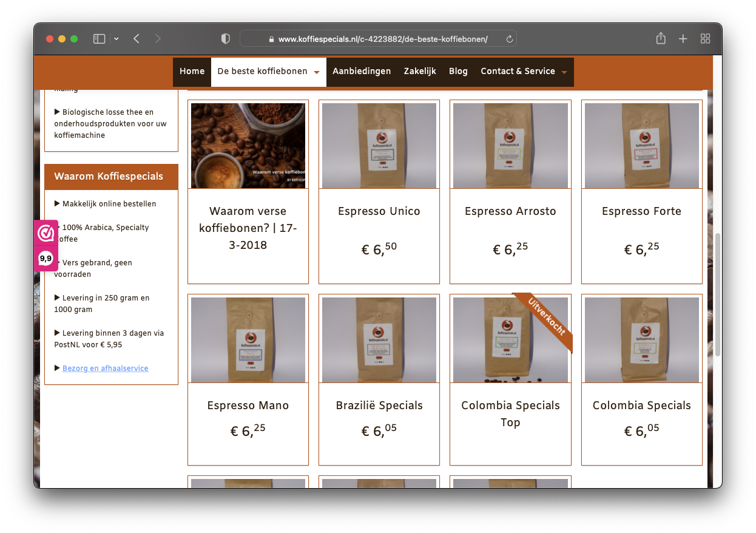Open the Waarom verse koffiebonen thumbnail
Screen dimensions: 756x533
coord(248,146)
